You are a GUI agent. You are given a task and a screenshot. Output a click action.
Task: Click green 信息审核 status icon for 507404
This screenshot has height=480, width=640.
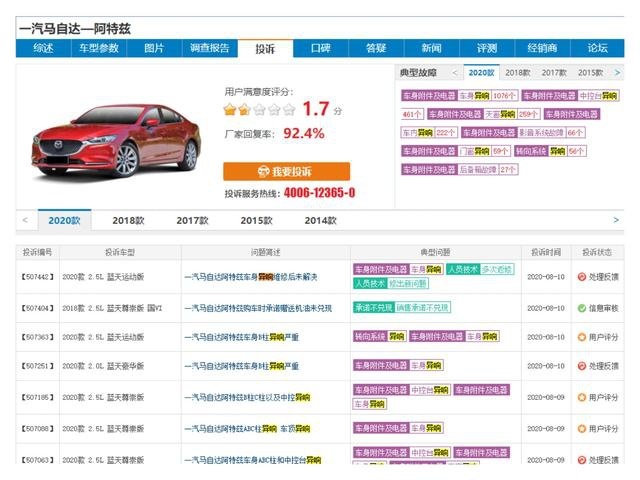click(582, 308)
